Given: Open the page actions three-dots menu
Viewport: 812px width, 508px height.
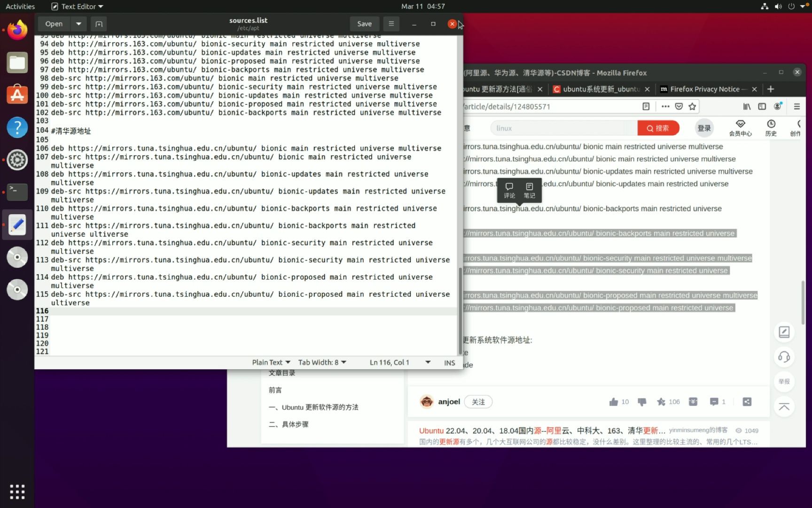Looking at the screenshot, I should pos(665,107).
